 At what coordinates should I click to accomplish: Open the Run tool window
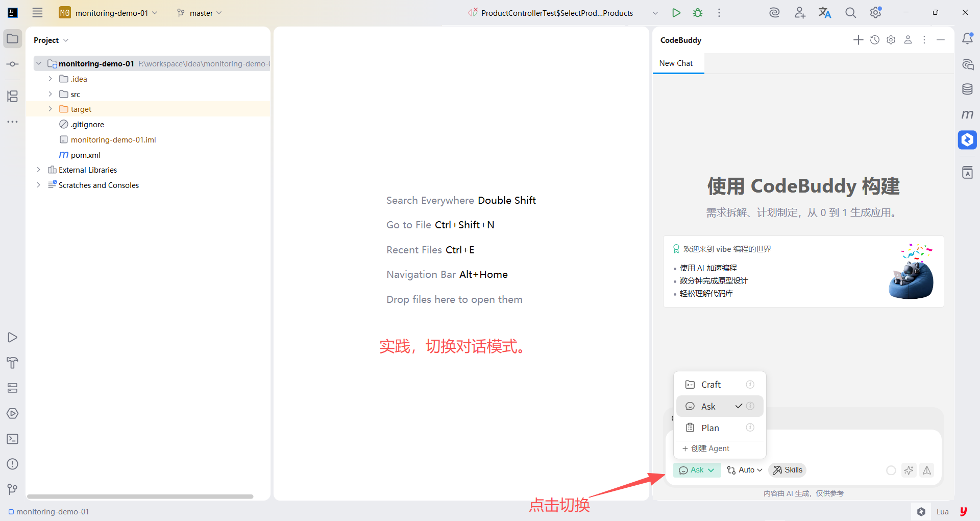tap(13, 337)
